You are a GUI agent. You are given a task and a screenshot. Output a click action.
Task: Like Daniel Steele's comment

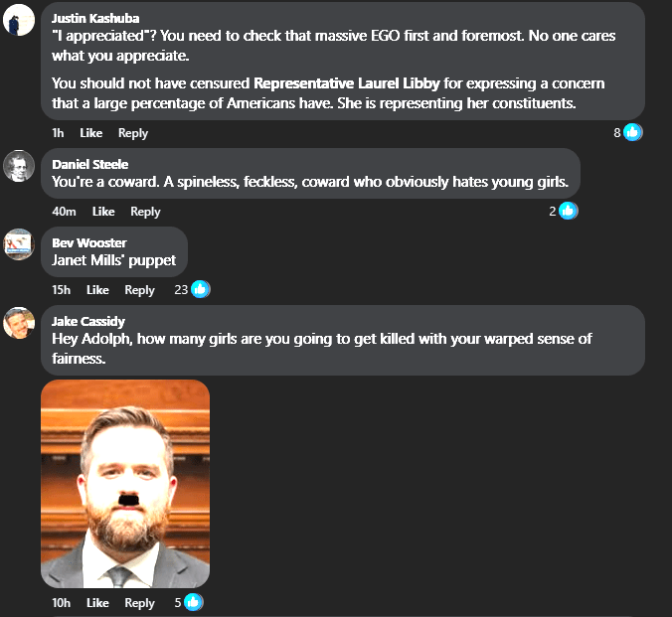pyautogui.click(x=103, y=212)
